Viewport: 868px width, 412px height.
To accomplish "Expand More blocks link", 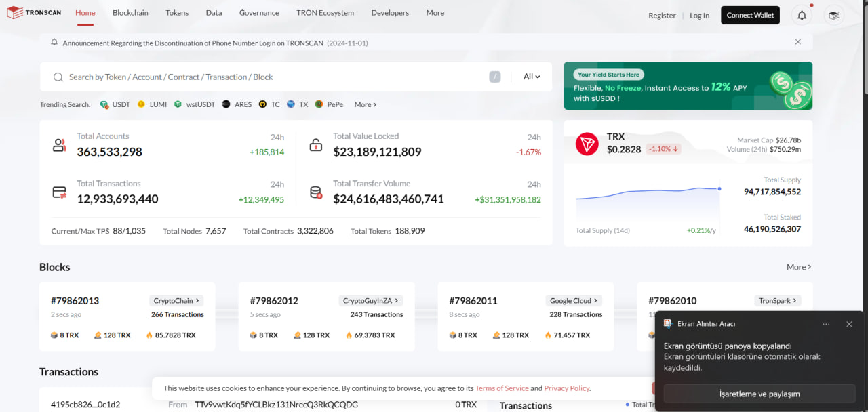I will pos(799,267).
